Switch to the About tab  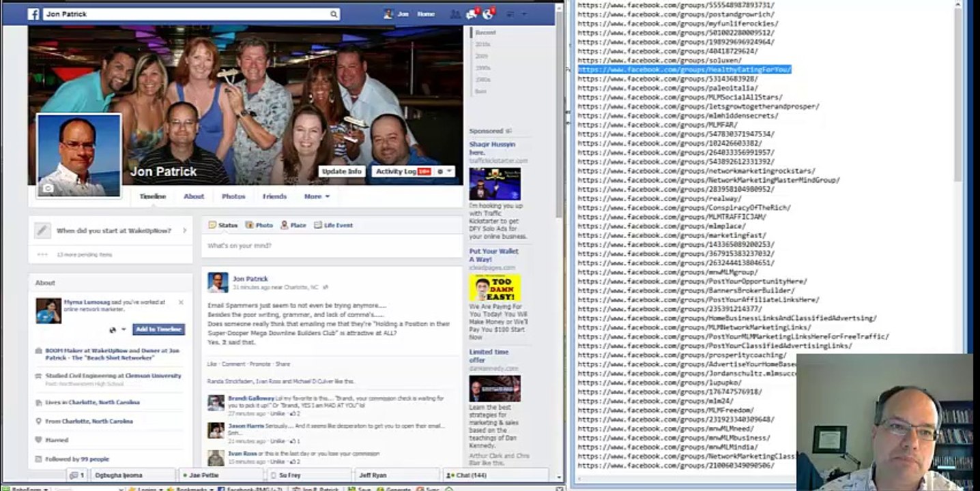194,196
